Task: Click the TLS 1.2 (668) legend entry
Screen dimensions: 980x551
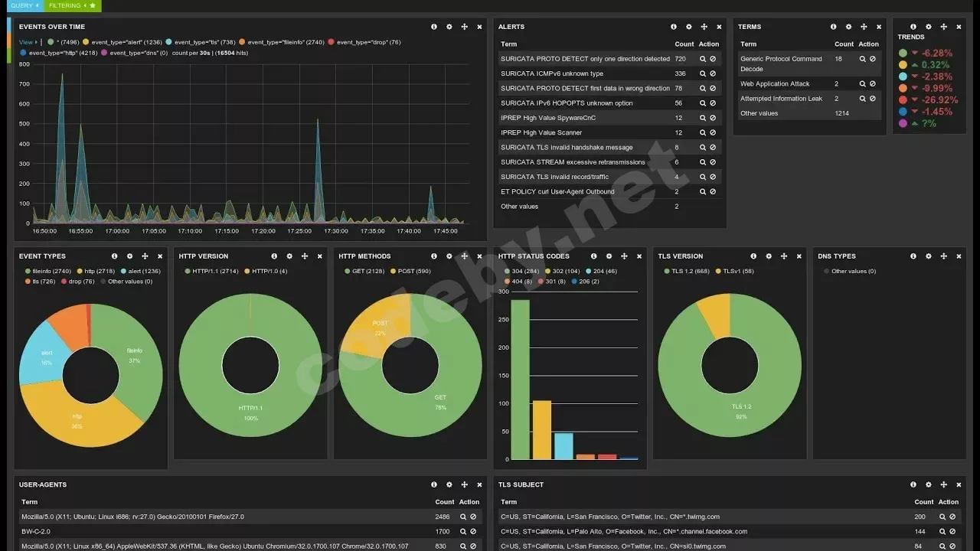Action: [x=686, y=272]
